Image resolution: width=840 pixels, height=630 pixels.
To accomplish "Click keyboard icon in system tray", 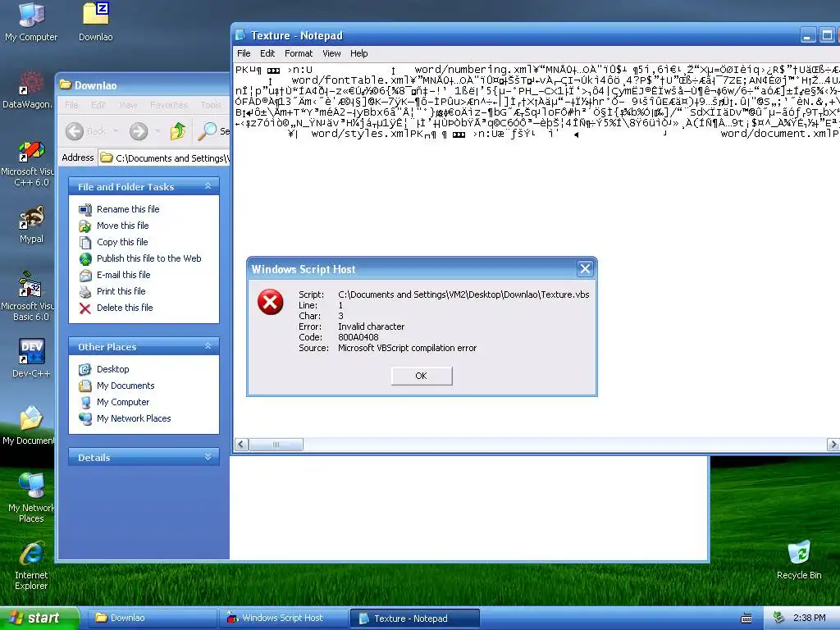I will coord(746,619).
